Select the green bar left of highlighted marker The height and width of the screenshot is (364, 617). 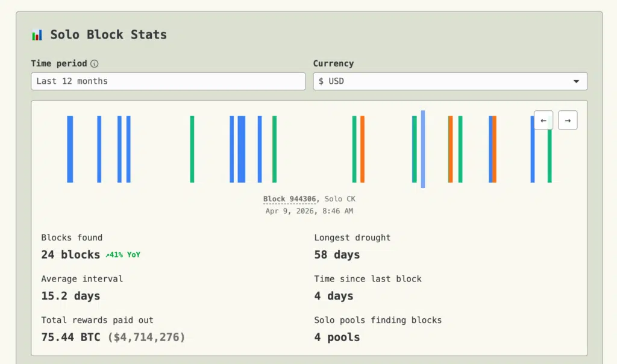[415, 149]
